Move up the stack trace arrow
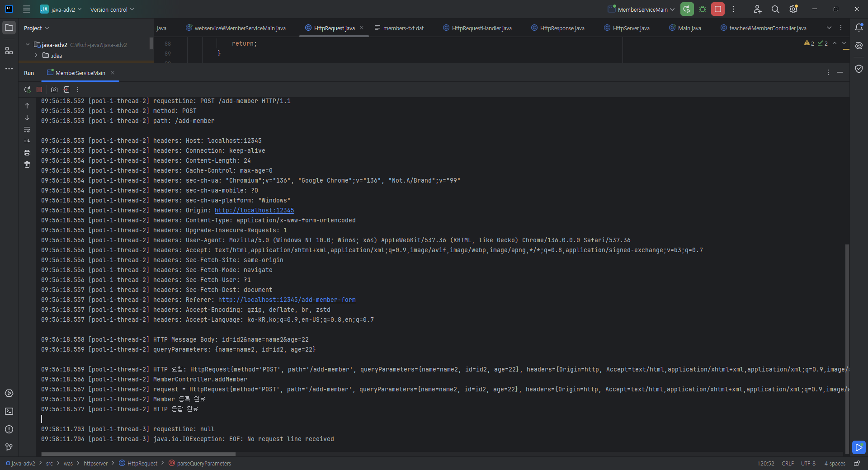The height and width of the screenshot is (470, 868). [27, 106]
